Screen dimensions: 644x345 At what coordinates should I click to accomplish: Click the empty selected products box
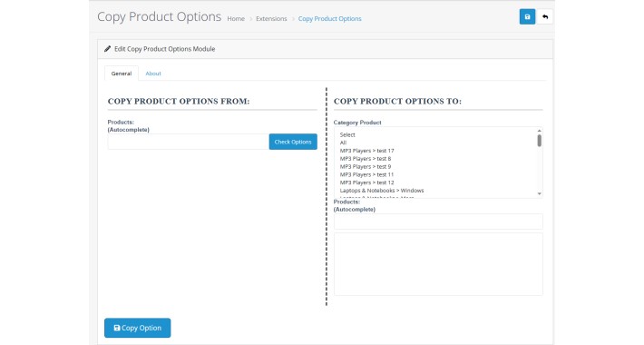(x=438, y=264)
